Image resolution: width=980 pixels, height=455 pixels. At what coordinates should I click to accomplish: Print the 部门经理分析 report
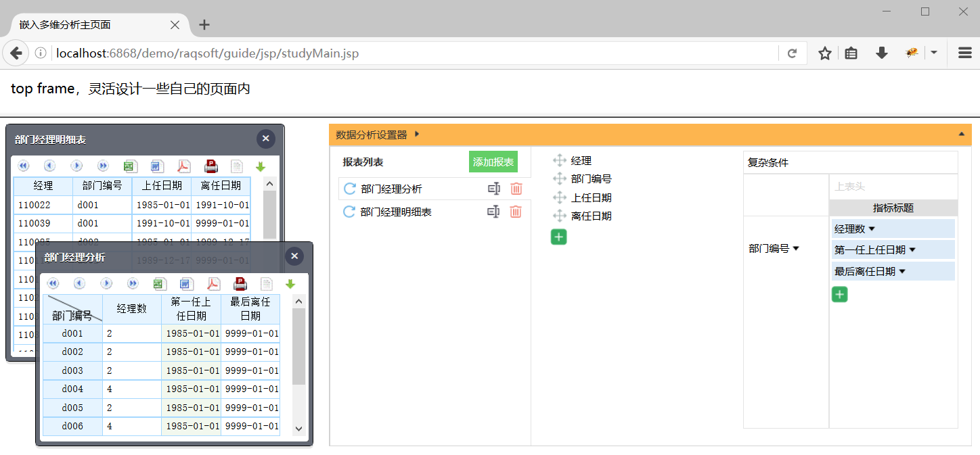point(240,283)
